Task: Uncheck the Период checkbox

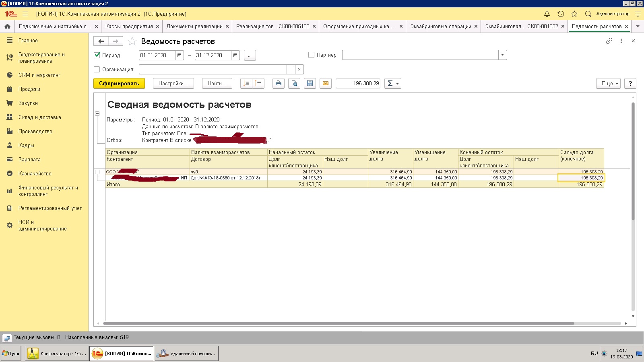Action: coord(97,55)
